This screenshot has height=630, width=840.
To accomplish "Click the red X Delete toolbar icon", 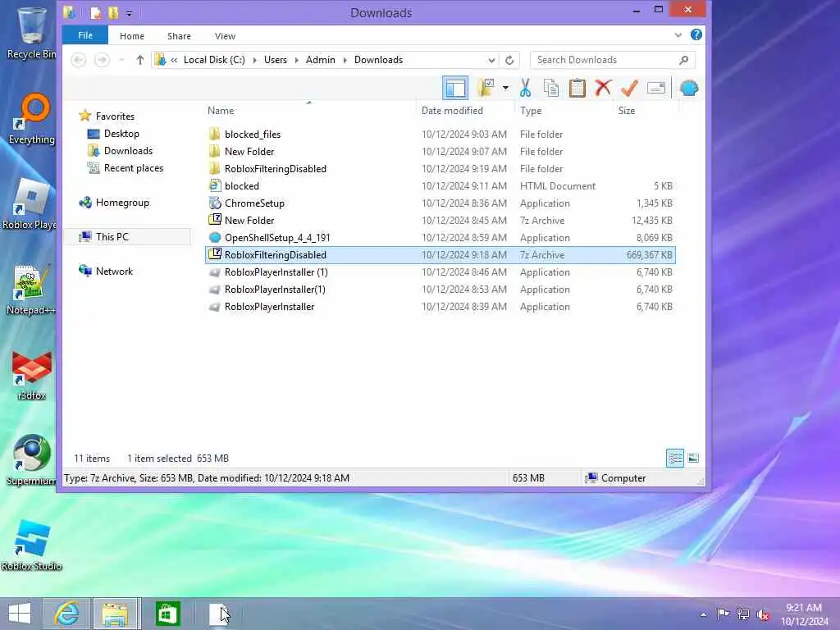I will tap(603, 87).
